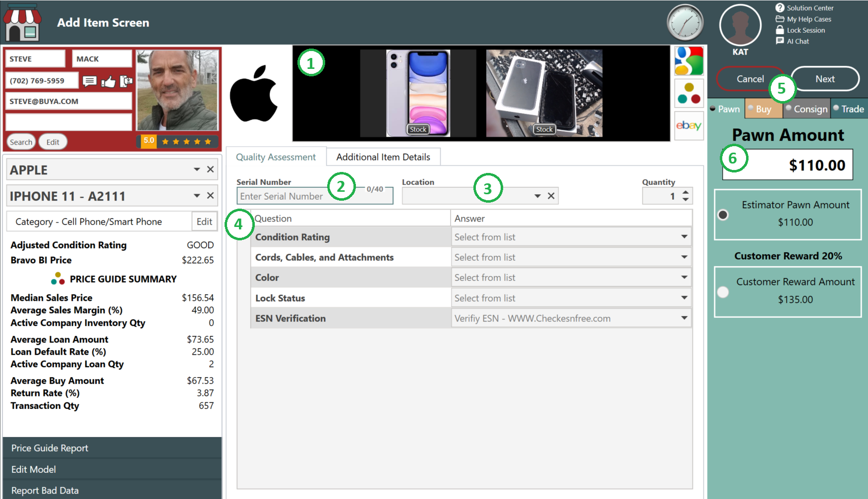Screen dimensions: 868x499
Task: Open the price guide dots icon
Action: tap(689, 93)
